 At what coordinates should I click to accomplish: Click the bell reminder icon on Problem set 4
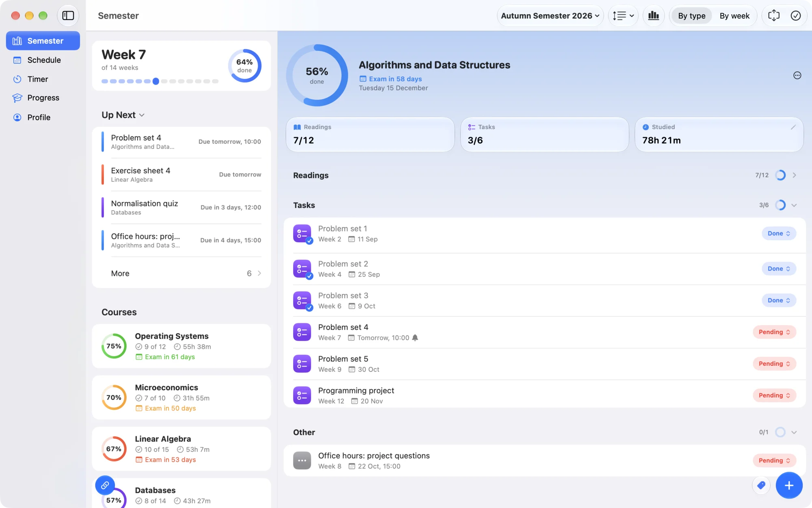pos(415,338)
